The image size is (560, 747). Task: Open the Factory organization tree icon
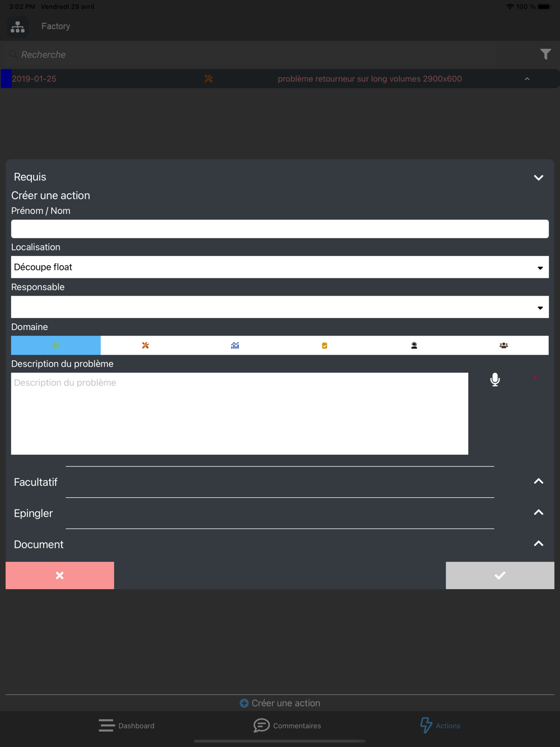coord(18,26)
